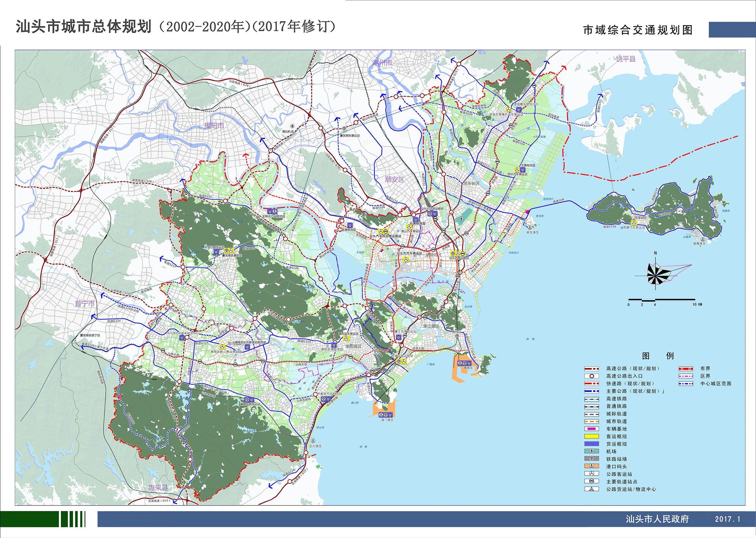The height and width of the screenshot is (538, 756).
Task: Click the 田心港区 label
Action: tap(315, 446)
